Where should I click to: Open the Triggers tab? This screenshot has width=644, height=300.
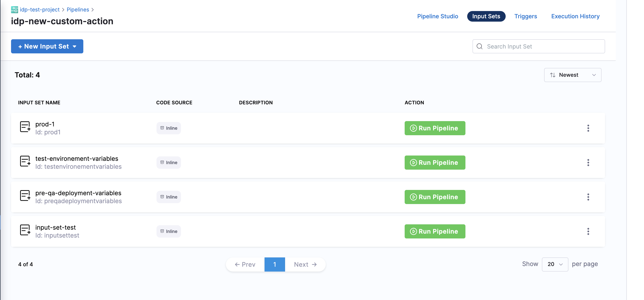coord(525,16)
